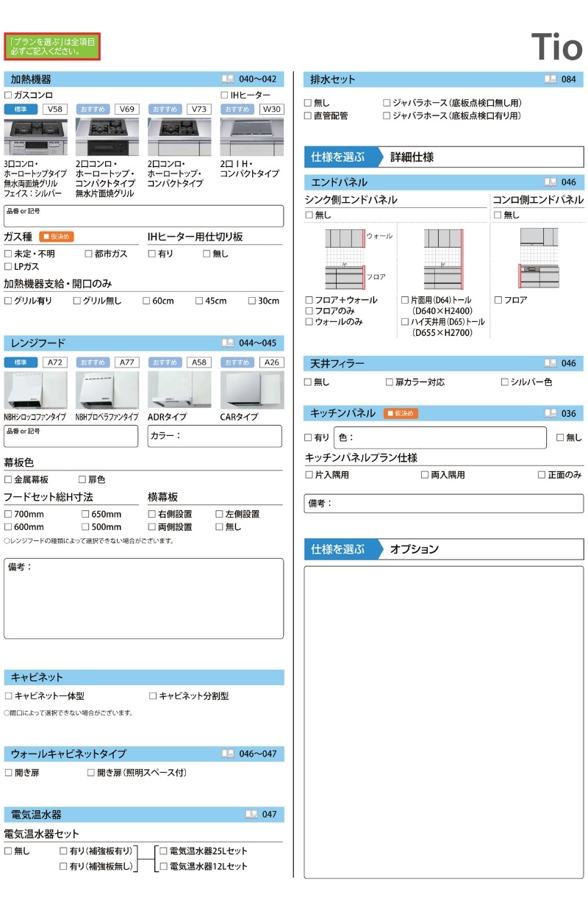Image resolution: width=588 pixels, height=919 pixels.
Task: Check the 開き扉（照明スペース付） option
Action: [x=91, y=773]
